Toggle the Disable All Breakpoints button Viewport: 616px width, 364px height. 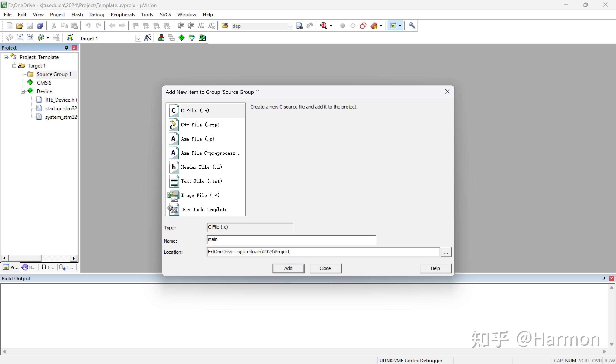pos(363,25)
